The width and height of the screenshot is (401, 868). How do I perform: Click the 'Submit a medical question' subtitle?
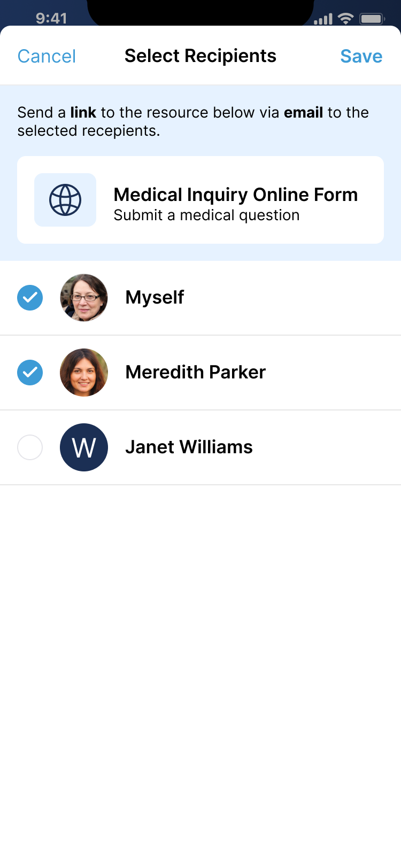pos(206,215)
